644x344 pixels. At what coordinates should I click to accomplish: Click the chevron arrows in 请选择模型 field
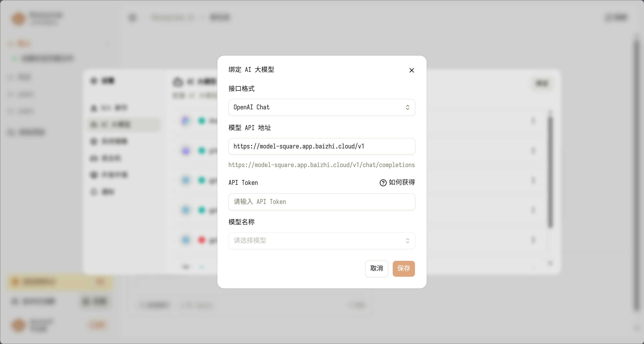408,240
